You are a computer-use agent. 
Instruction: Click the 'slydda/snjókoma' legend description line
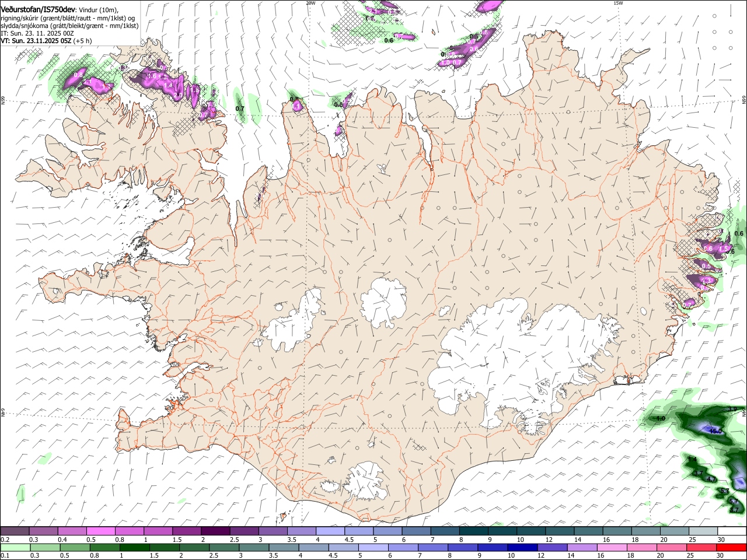pos(69,26)
